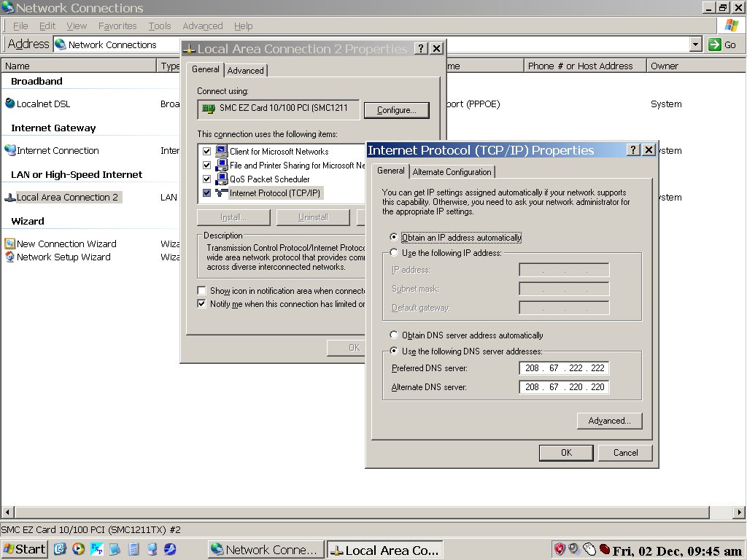Click the dark red tray icon beside the clock
The image size is (747, 560).
click(x=605, y=548)
